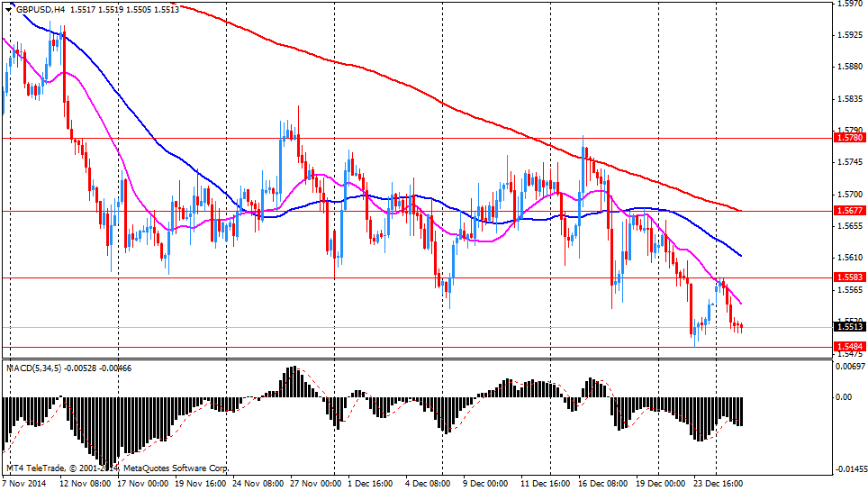
Task: Click the 1.5745 value on price scale
Action: click(x=850, y=162)
